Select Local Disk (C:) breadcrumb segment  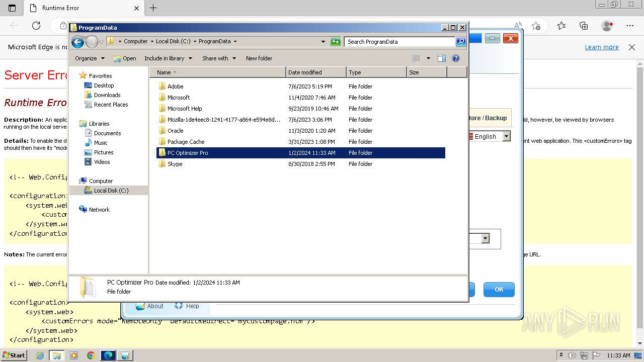pos(173,42)
